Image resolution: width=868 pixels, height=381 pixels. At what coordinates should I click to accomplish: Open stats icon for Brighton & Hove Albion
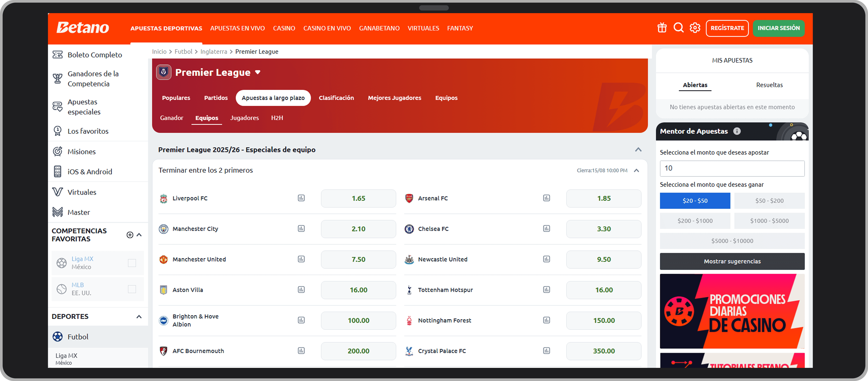[x=301, y=320]
